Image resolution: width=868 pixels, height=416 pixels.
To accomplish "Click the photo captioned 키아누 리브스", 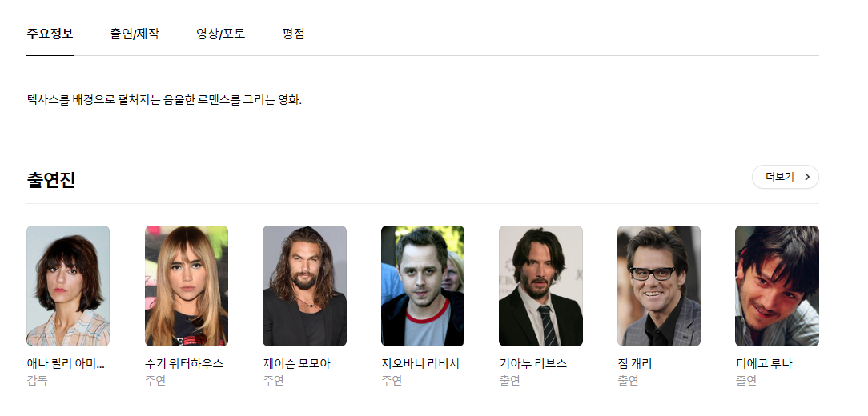I will [x=540, y=286].
